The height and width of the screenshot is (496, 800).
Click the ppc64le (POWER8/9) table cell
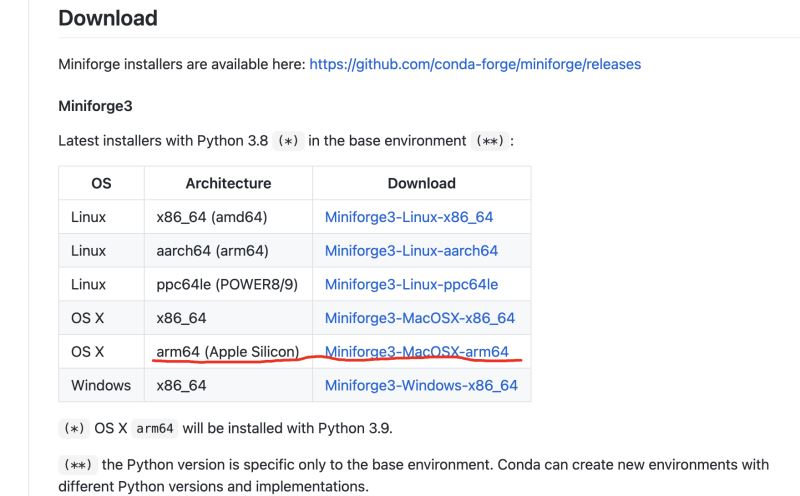pyautogui.click(x=227, y=285)
